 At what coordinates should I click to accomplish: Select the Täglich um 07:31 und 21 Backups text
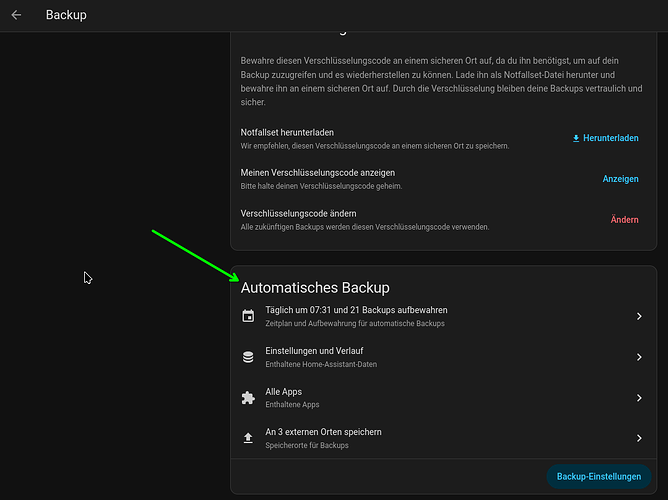(x=356, y=310)
